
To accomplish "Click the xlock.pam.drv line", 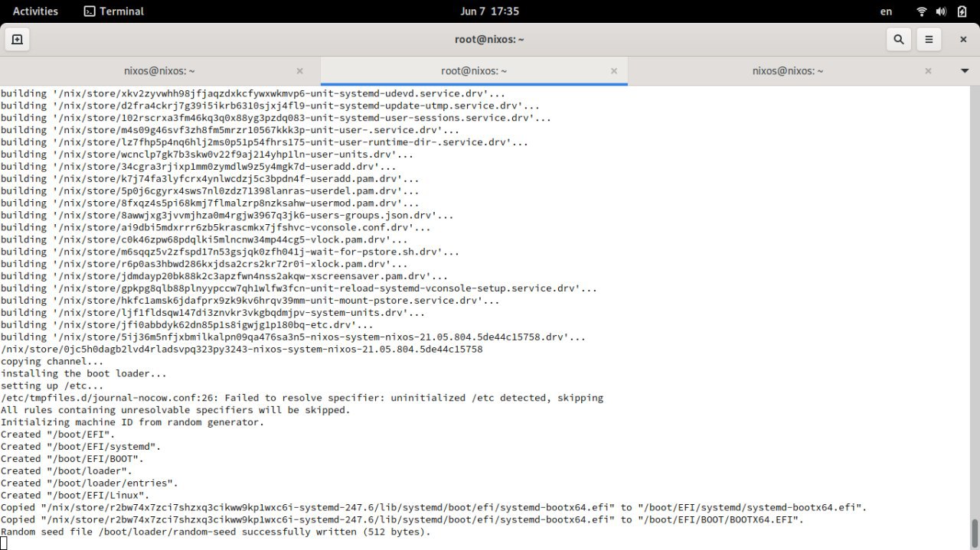I will tap(204, 264).
